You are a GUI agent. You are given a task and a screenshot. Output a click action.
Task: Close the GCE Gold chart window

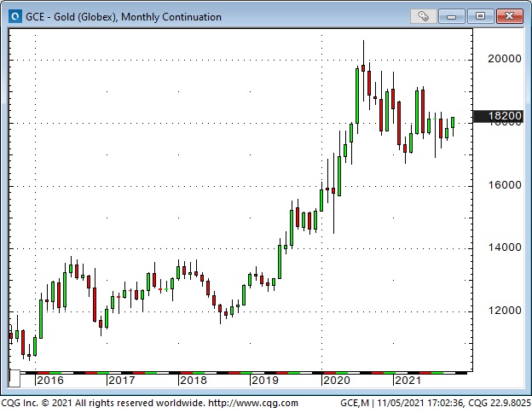[509, 16]
